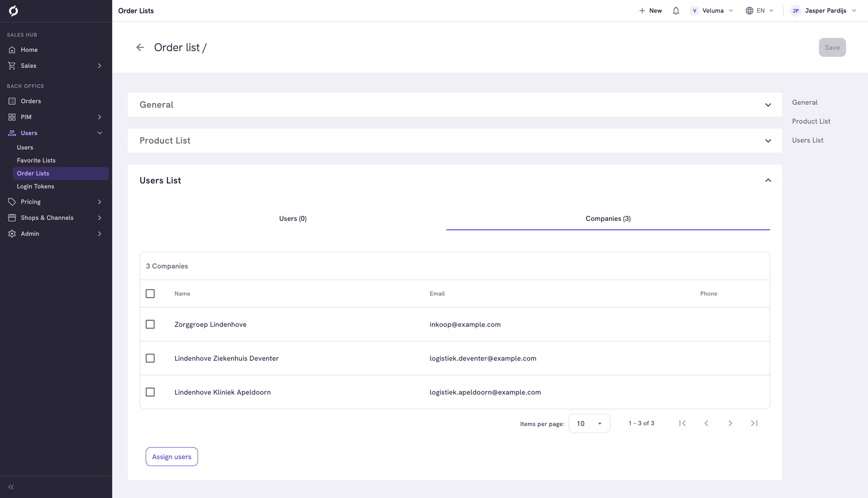The width and height of the screenshot is (868, 498).
Task: Click the Save button
Action: (x=832, y=47)
